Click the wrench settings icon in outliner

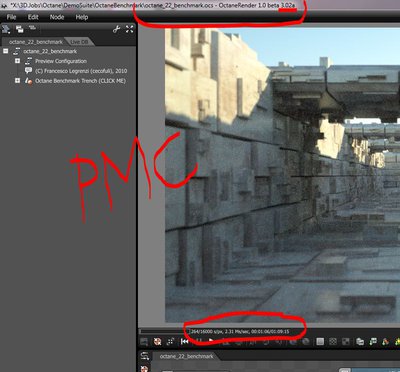[116, 29]
